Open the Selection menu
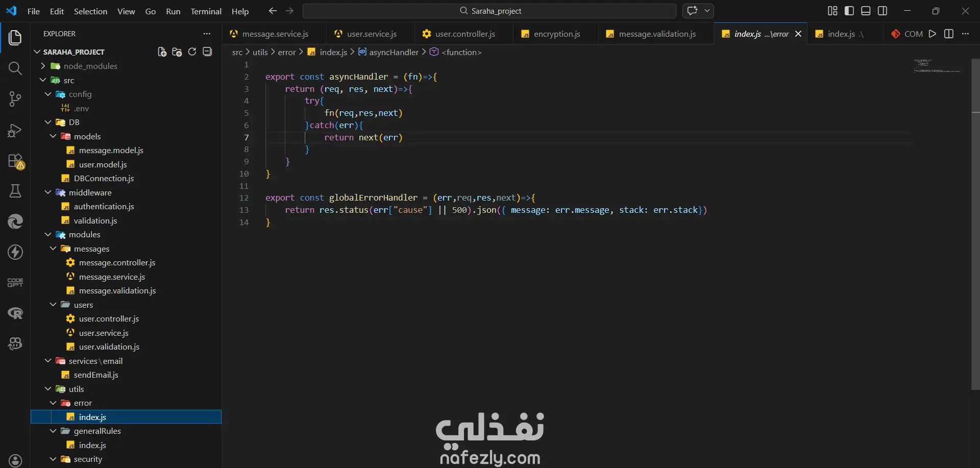980x468 pixels. tap(90, 11)
